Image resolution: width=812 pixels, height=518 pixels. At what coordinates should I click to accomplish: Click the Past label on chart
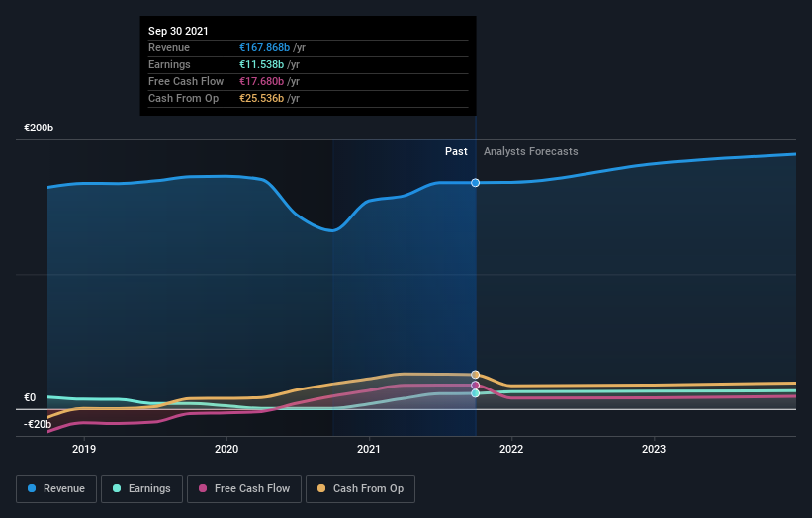point(456,151)
